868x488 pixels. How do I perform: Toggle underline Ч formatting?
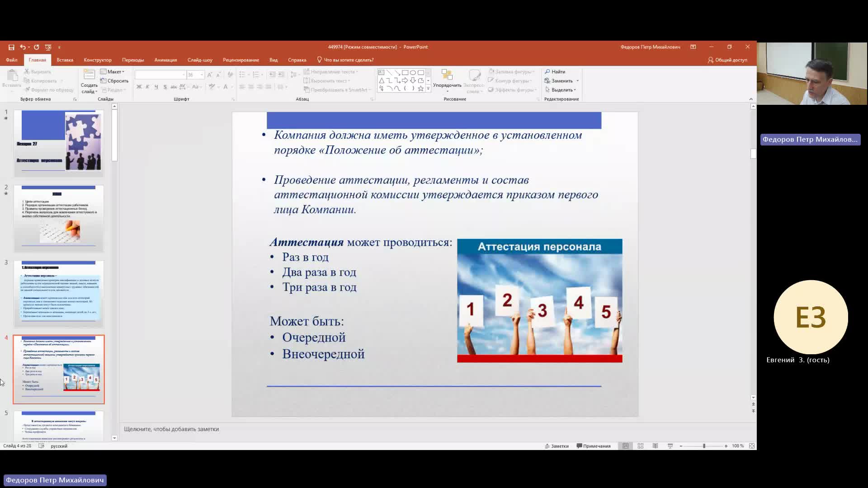[156, 87]
